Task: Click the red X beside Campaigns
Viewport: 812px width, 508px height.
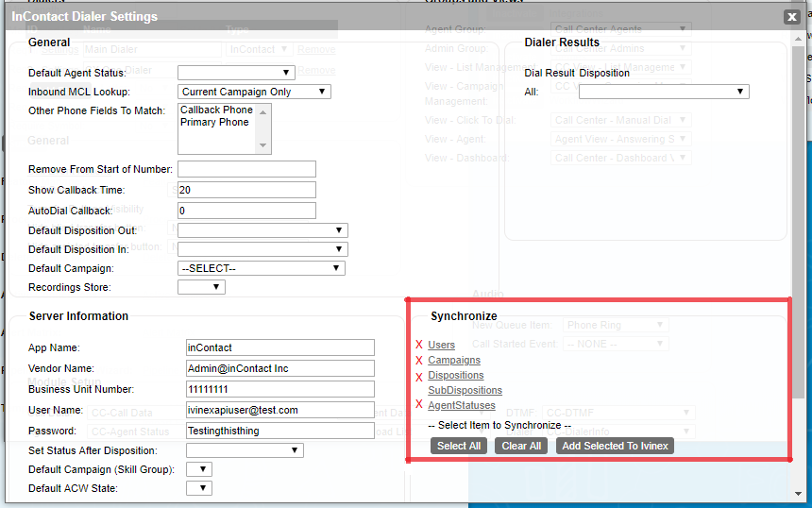Action: [x=419, y=360]
